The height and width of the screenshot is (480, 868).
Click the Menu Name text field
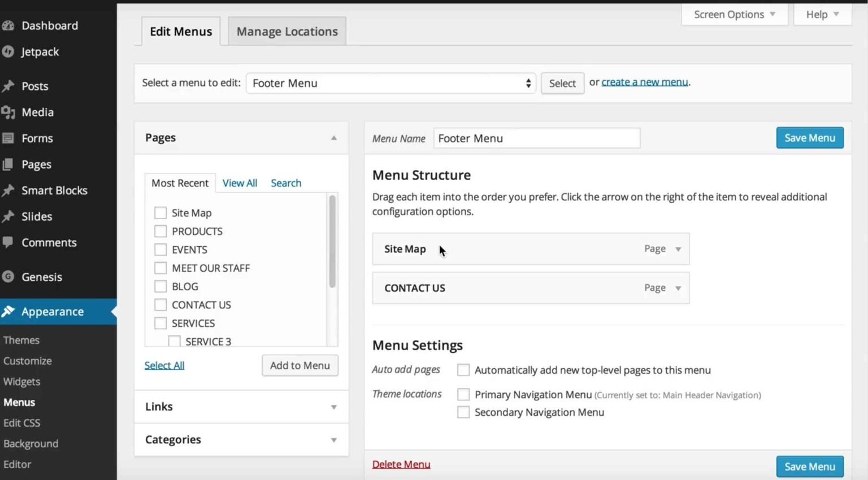click(x=536, y=138)
